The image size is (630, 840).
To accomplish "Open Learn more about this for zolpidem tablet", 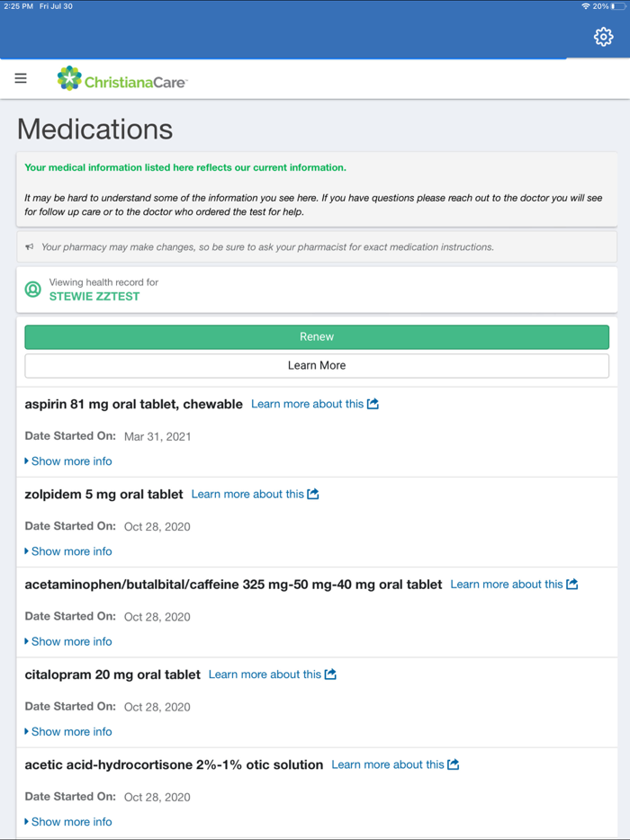I will (247, 493).
